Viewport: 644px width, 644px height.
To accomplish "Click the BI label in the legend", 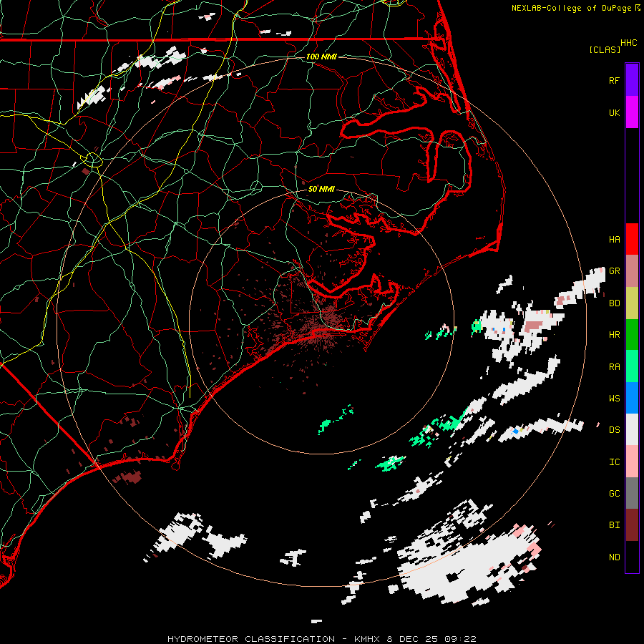I will tap(614, 525).
